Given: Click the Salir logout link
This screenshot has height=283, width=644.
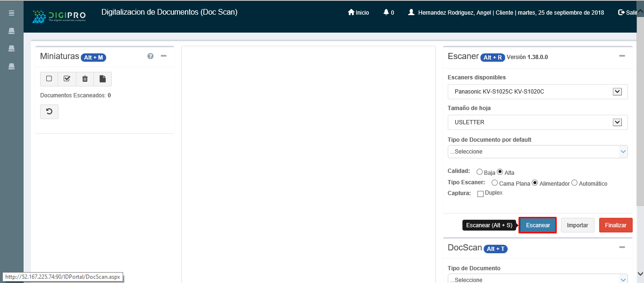Looking at the screenshot, I should (628, 13).
